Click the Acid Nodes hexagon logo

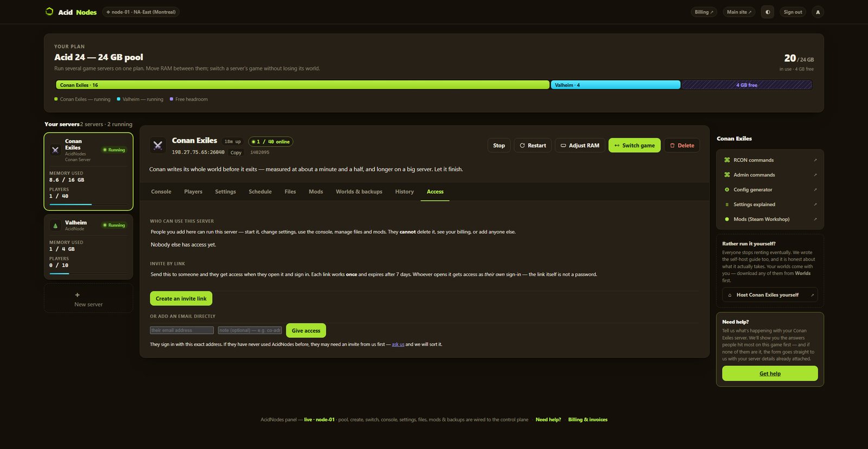click(x=49, y=11)
